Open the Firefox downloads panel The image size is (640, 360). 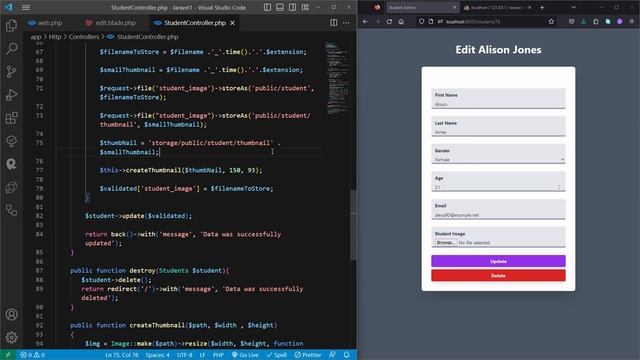583,22
